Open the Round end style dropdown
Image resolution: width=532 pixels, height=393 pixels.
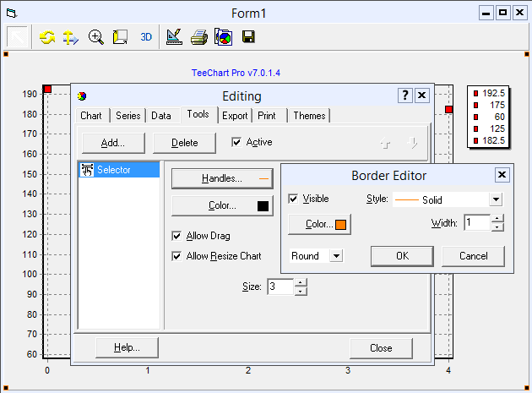point(336,256)
